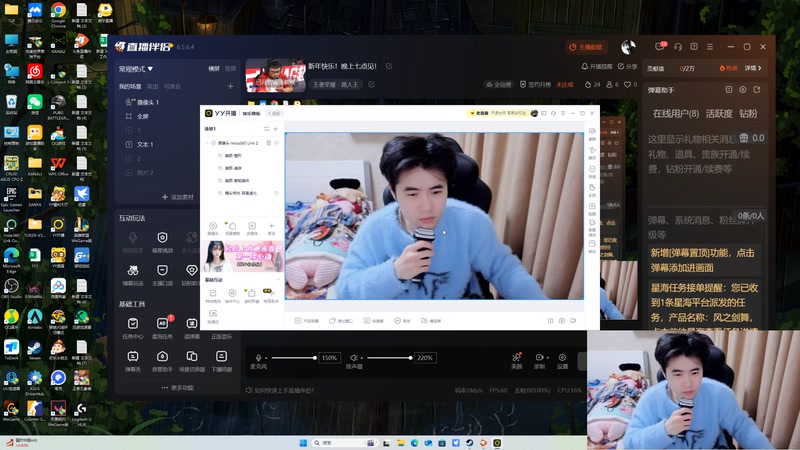Open 下播鸣谢 tool
Screen dimensions: 800x450
[221, 361]
